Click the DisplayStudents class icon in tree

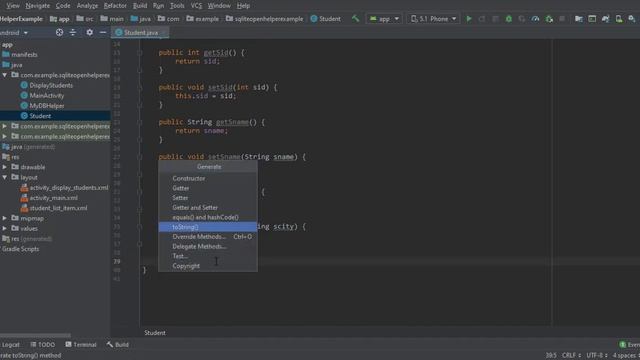click(x=24, y=85)
